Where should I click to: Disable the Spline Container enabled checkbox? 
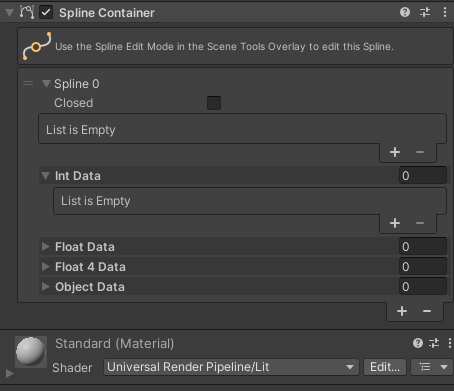coord(46,13)
